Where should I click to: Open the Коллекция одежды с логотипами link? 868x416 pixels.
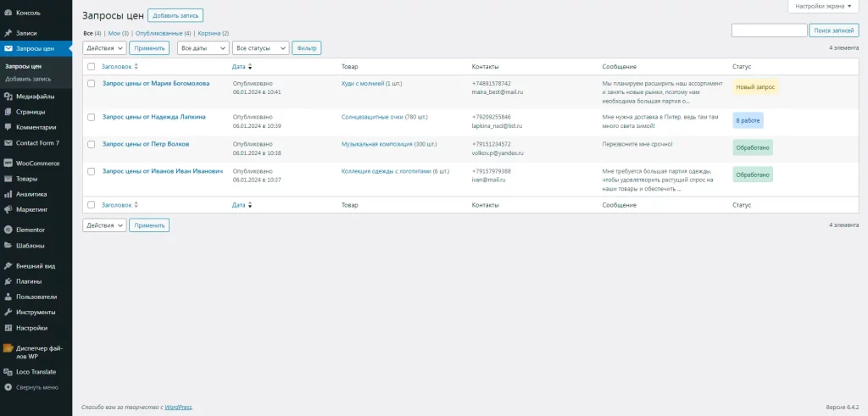tap(386, 171)
